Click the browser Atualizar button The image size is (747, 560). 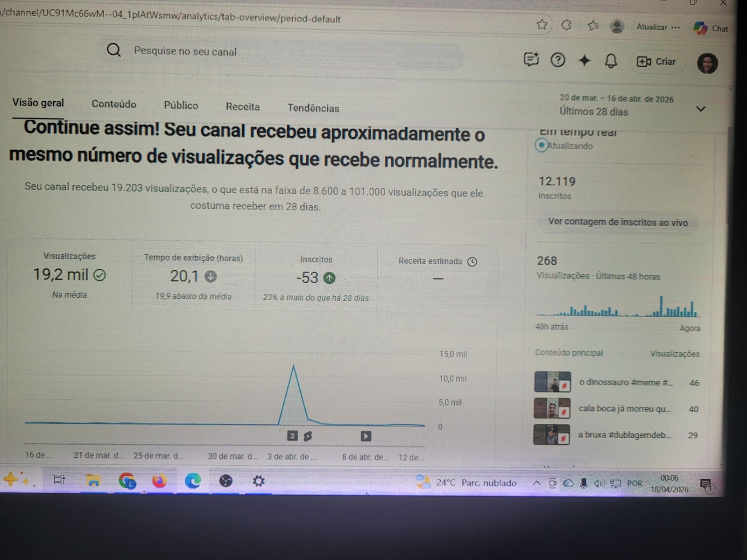point(652,27)
